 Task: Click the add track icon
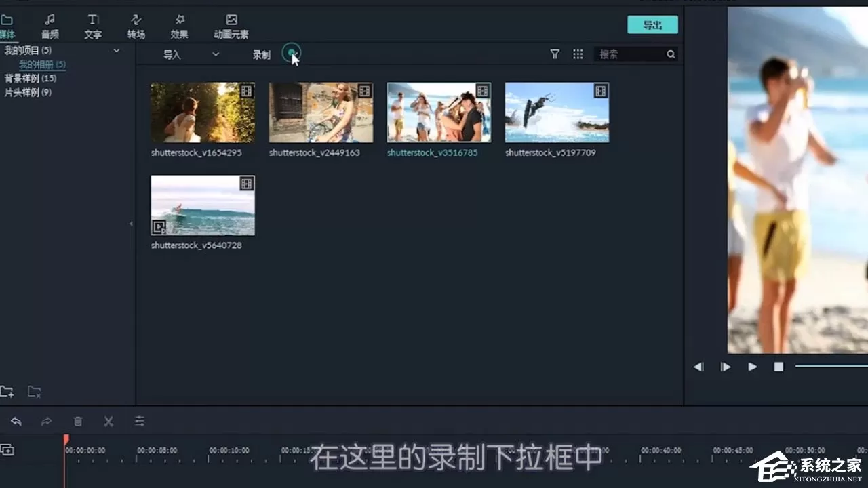click(7, 450)
